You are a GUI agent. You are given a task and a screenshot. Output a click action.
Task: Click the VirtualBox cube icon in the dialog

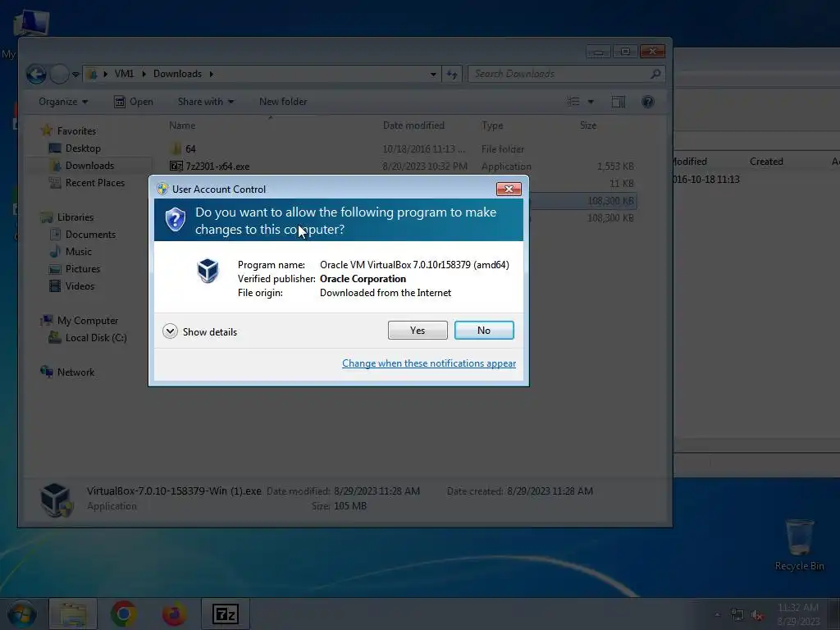click(x=208, y=271)
